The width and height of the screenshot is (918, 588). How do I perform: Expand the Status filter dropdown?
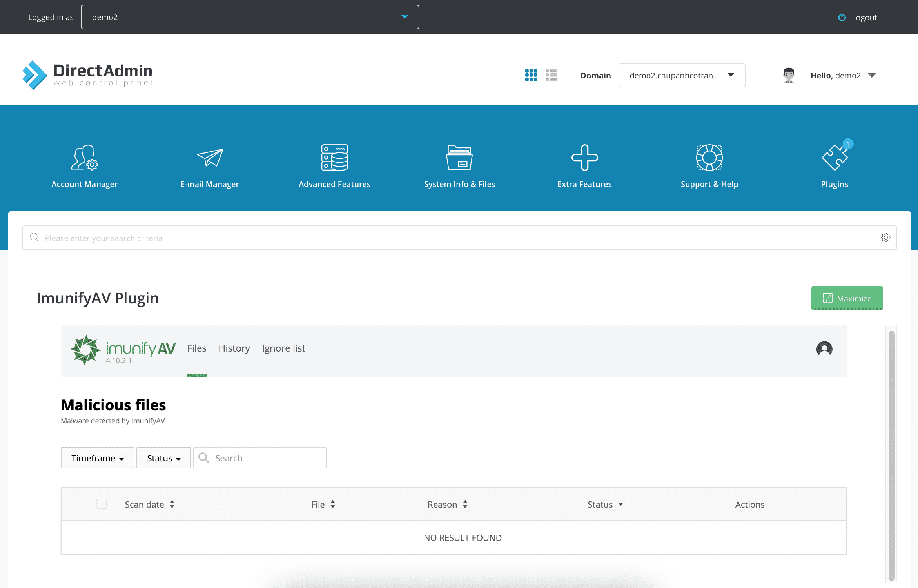[x=163, y=457]
